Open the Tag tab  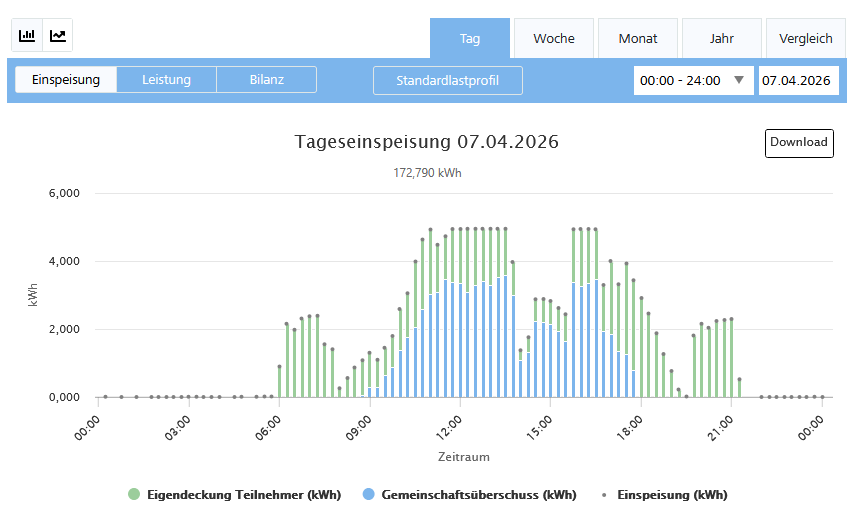coord(470,39)
